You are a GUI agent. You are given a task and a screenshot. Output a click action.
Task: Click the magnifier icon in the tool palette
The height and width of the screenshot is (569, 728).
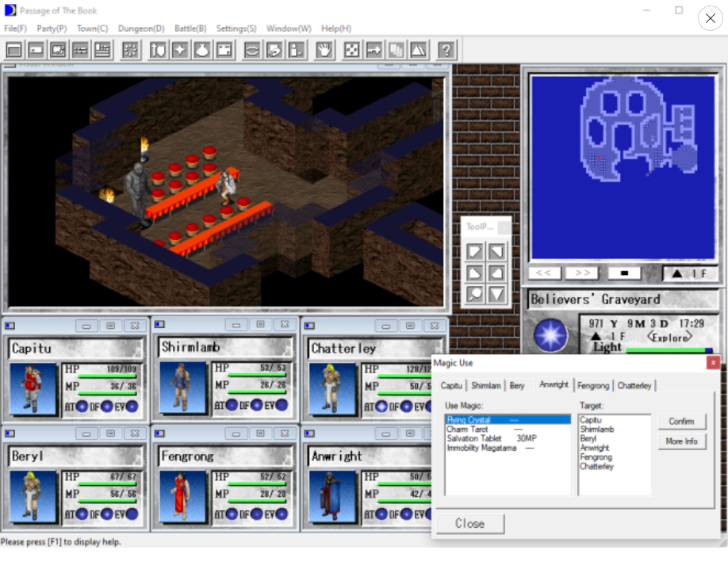click(474, 294)
